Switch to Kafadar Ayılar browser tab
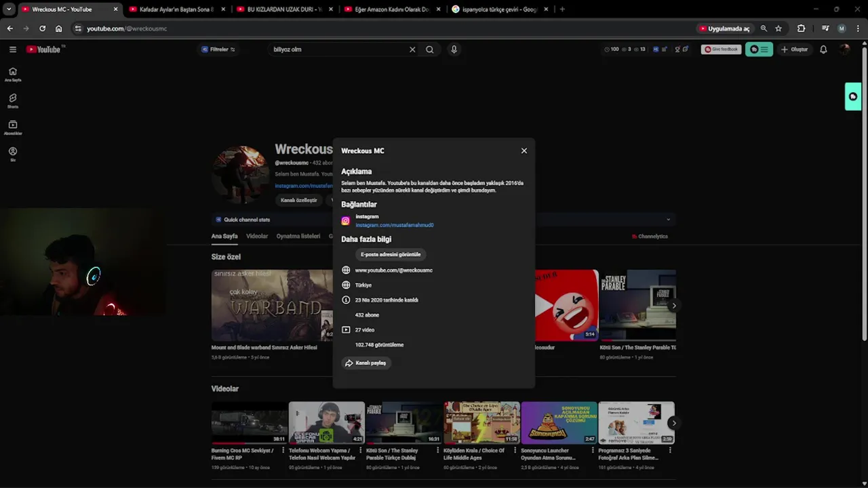 pos(176,9)
